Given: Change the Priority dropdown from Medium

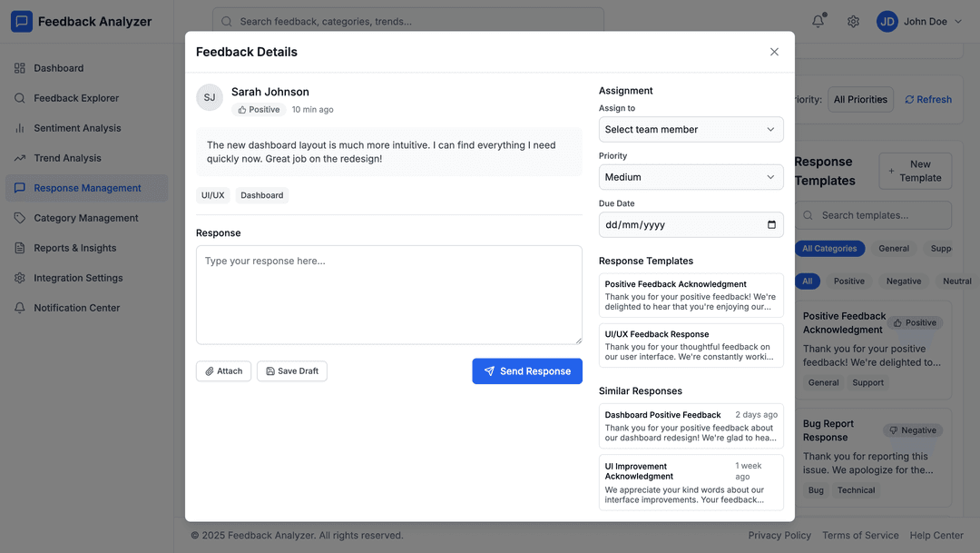Looking at the screenshot, I should point(691,176).
